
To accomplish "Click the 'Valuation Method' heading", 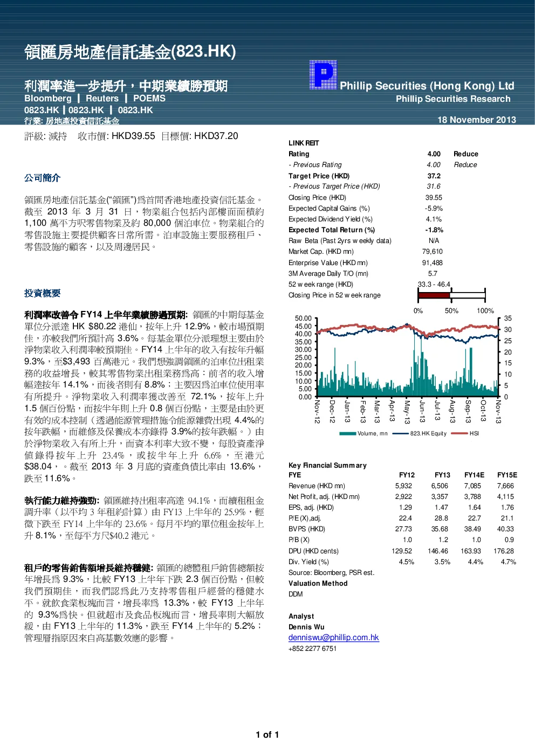I will point(318,584).
